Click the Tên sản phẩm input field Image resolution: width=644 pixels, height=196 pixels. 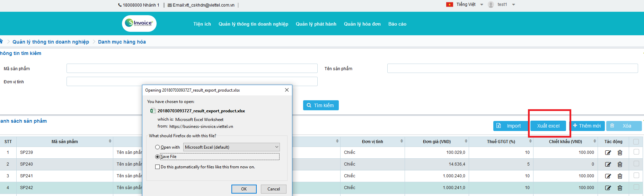pyautogui.click(x=512, y=68)
